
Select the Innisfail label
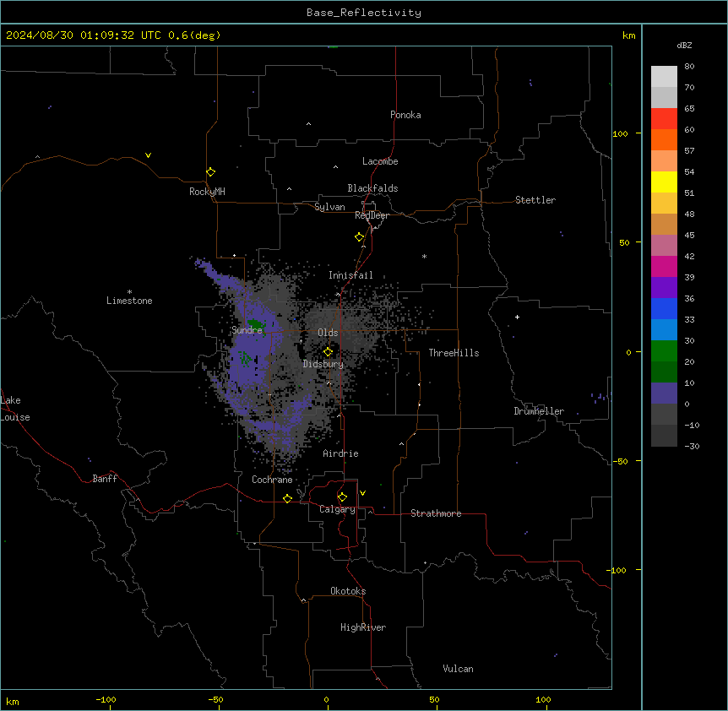coord(350,275)
